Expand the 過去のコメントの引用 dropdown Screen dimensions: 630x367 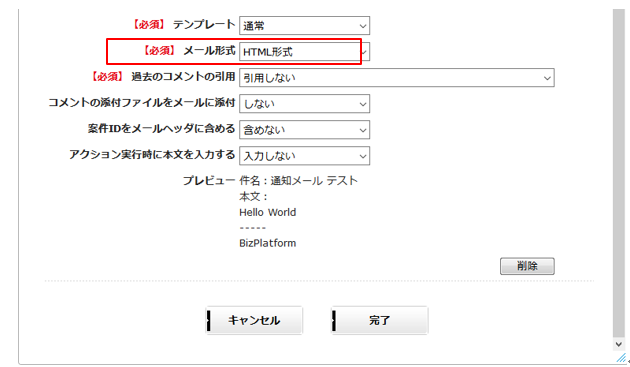coord(397,78)
